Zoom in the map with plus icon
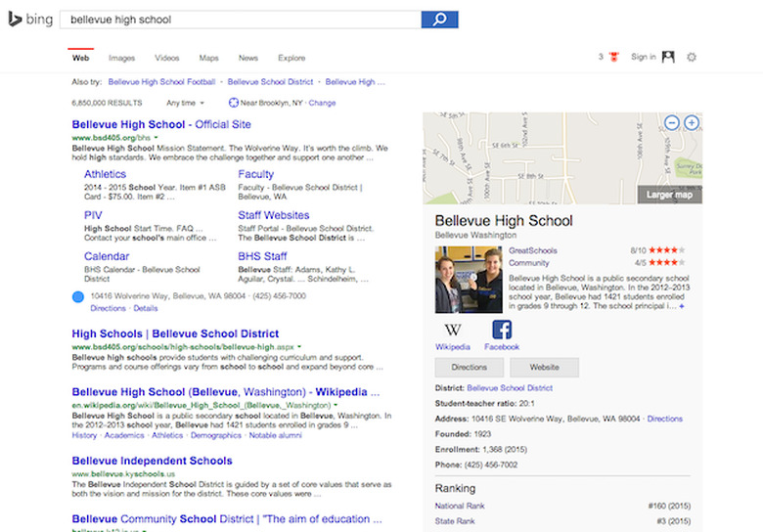The image size is (763, 532). [692, 122]
